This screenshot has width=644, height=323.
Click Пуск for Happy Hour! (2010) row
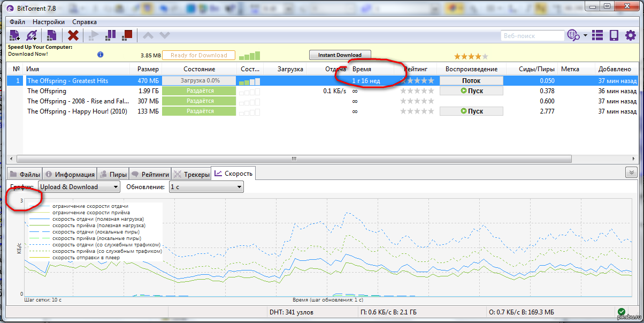pyautogui.click(x=471, y=111)
